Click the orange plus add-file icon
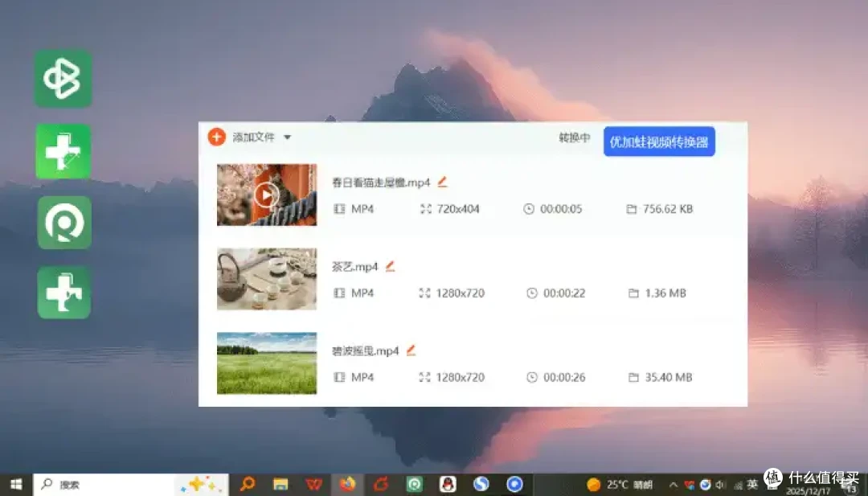Viewport: 868px width, 496px height. point(216,137)
